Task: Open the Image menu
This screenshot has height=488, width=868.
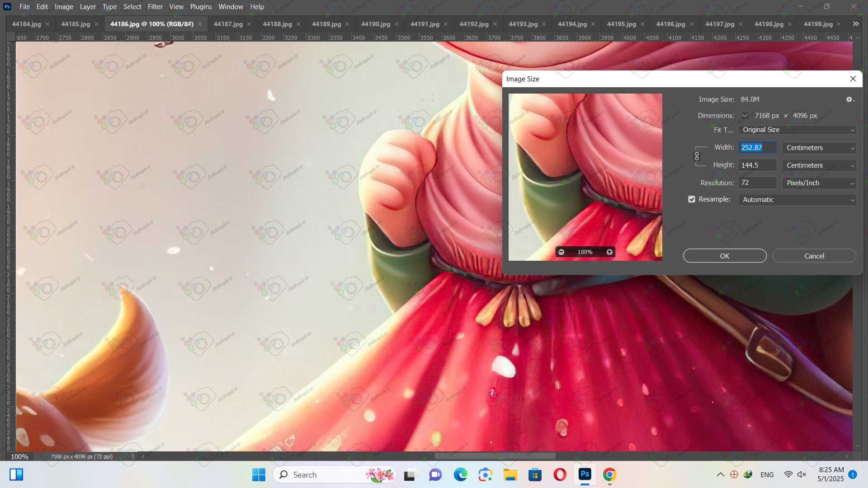Action: (x=64, y=7)
